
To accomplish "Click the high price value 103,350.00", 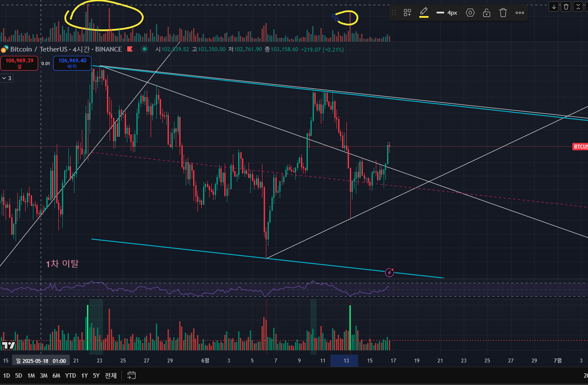I will pos(211,49).
